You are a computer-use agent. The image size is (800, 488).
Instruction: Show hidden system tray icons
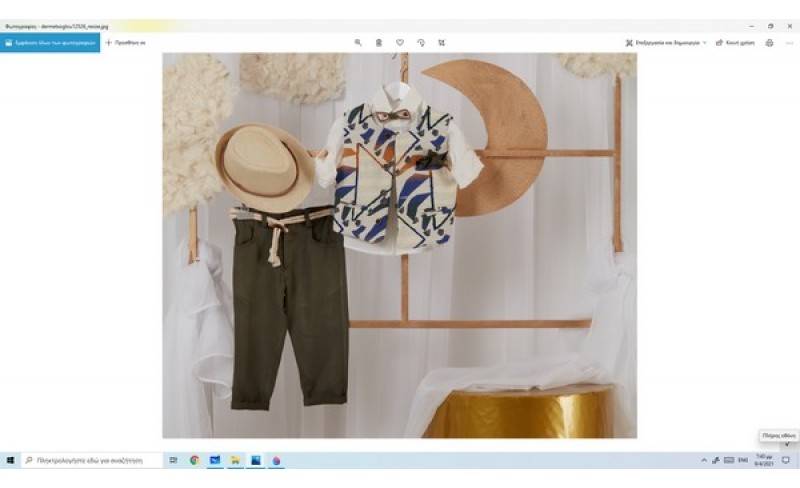704,460
